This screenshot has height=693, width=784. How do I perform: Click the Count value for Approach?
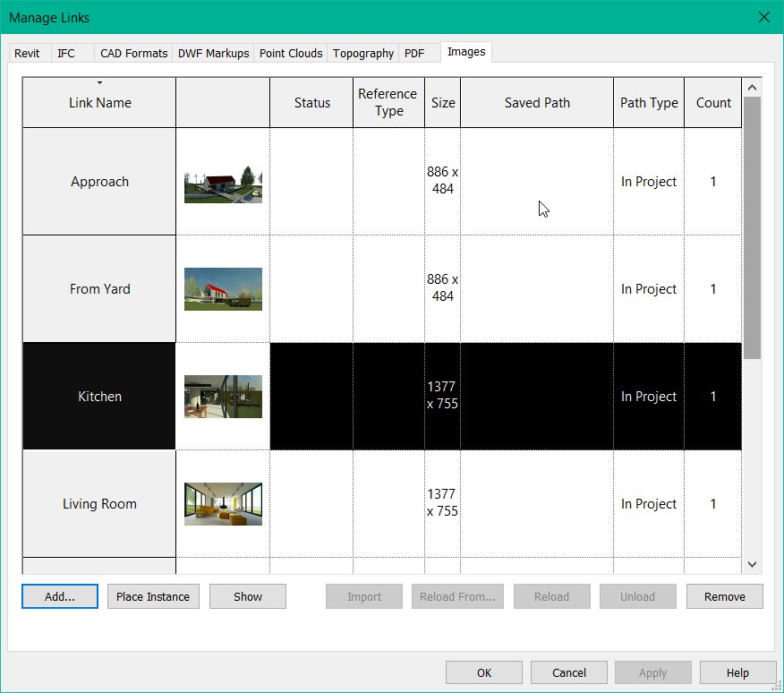[713, 182]
